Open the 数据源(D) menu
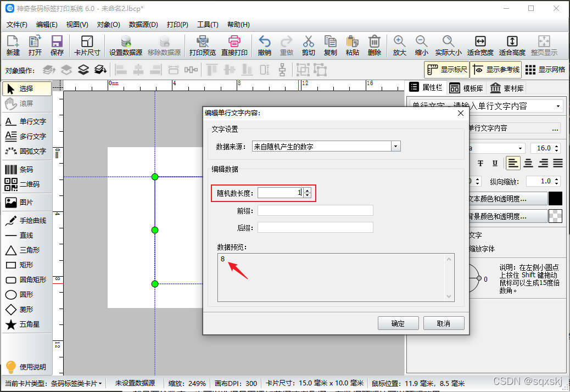Viewport: 570px width, 392px height. [x=143, y=25]
